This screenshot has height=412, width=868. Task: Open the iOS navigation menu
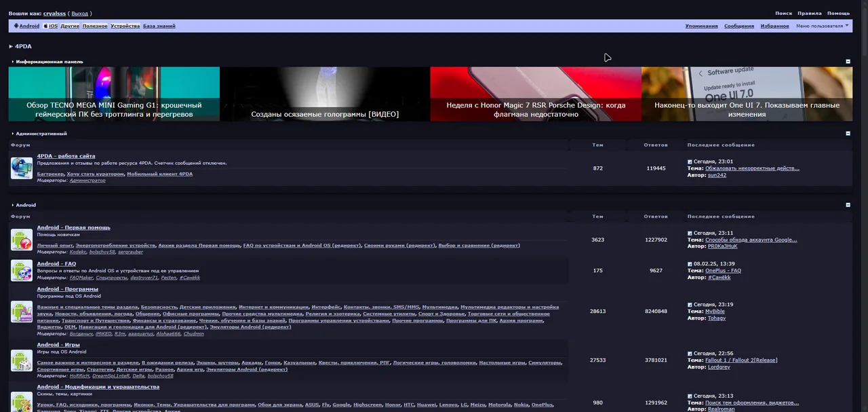coord(51,26)
